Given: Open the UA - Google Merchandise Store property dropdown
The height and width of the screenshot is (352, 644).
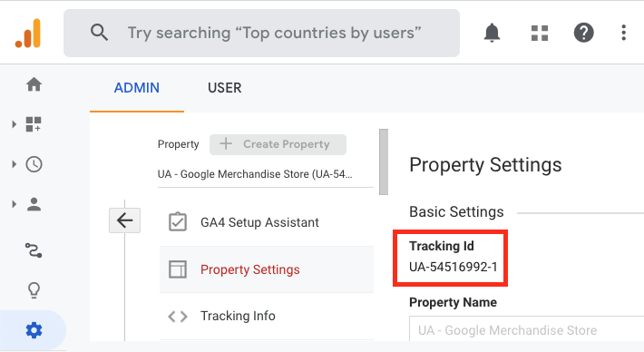Looking at the screenshot, I should point(266,174).
